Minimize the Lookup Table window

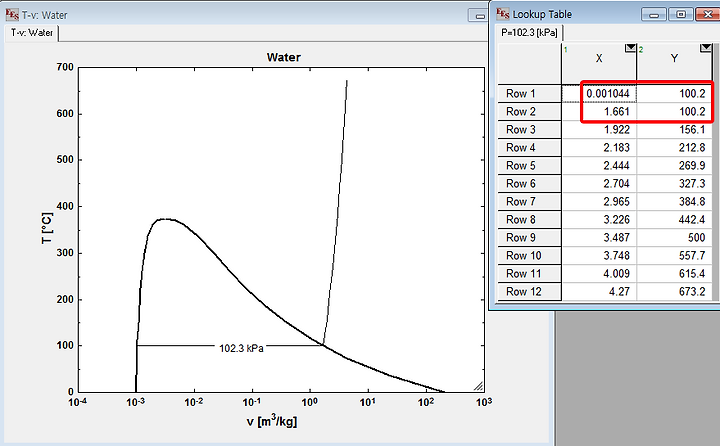[653, 15]
